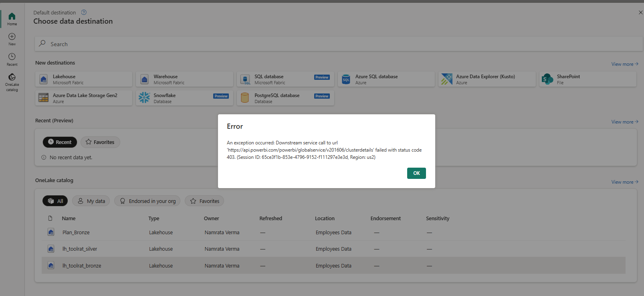
Task: Click the Azure Data Lake Storage Gen2 label
Action: pos(85,95)
